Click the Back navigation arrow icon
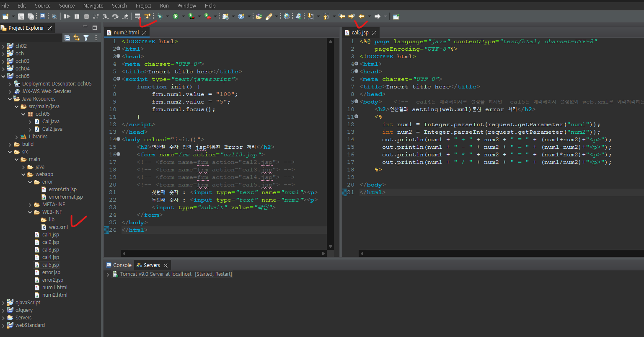Viewport: 644px width, 337px height. point(362,16)
